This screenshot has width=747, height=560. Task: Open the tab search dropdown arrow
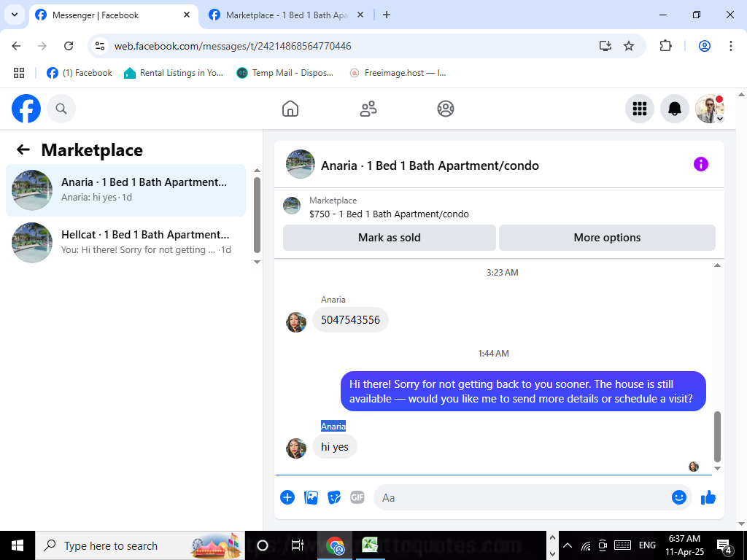[x=15, y=15]
